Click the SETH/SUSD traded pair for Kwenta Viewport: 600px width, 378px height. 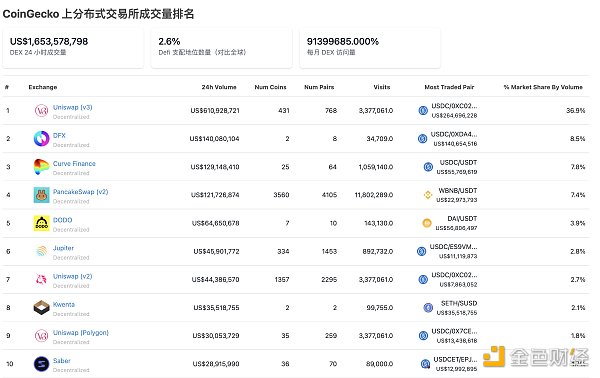(x=459, y=303)
